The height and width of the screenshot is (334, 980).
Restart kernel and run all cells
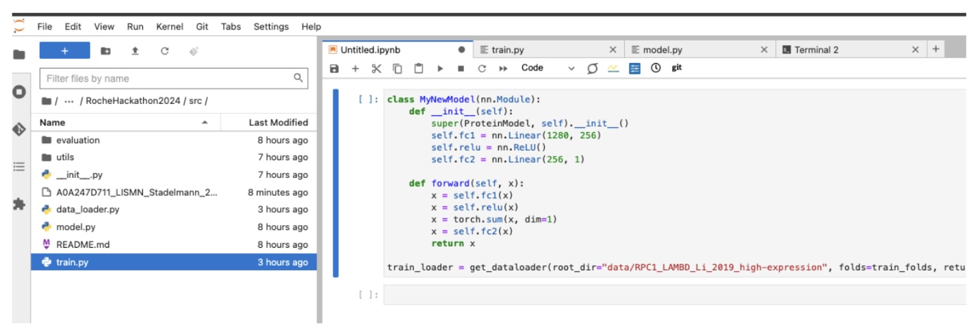[x=503, y=68]
